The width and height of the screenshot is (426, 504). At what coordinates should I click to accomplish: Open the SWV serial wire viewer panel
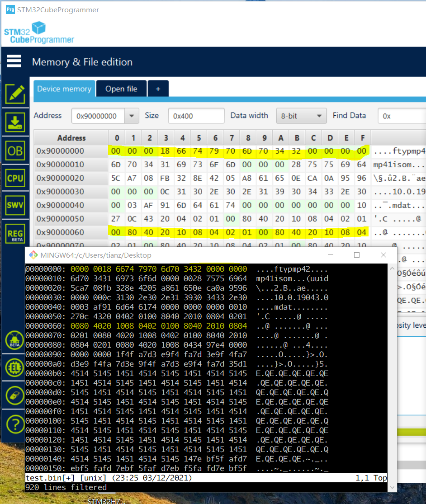tap(15, 205)
